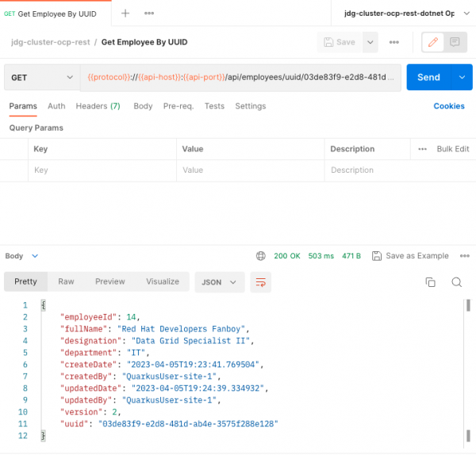Click the pencil edit mode icon
Viewport: 476px width, 455px height.
point(432,42)
